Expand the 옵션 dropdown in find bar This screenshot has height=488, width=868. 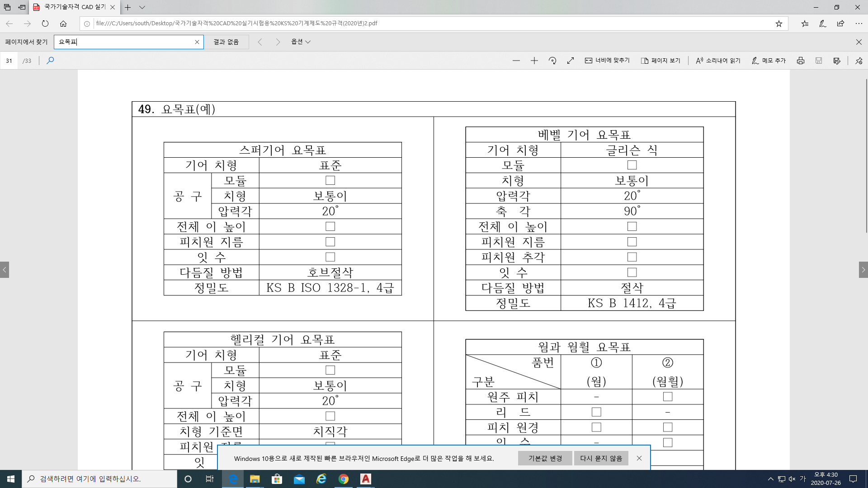click(x=301, y=42)
